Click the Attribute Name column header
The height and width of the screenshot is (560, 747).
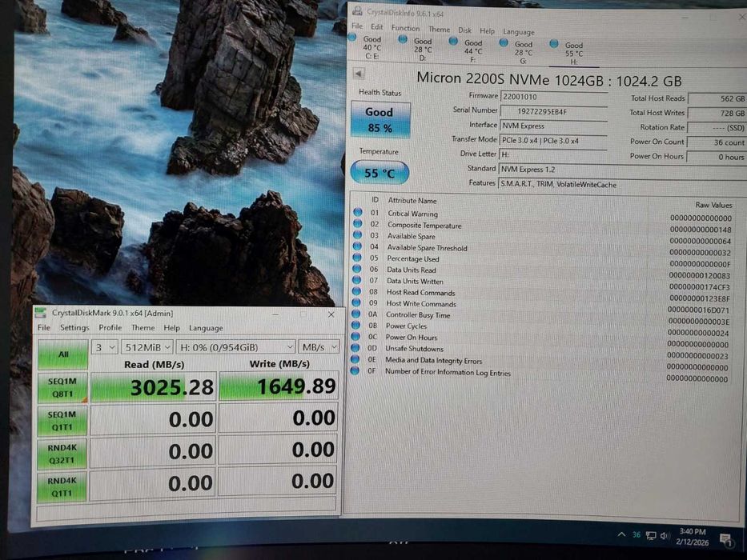[x=412, y=201]
